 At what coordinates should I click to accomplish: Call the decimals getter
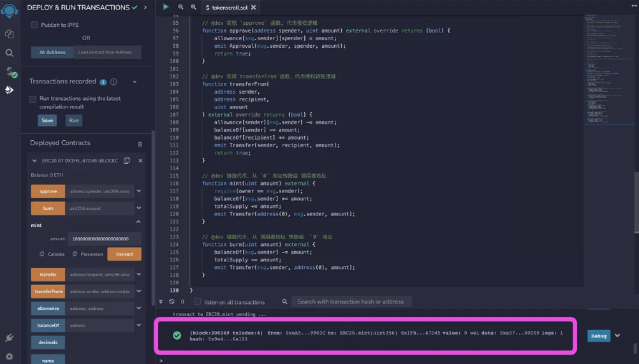coord(48,342)
